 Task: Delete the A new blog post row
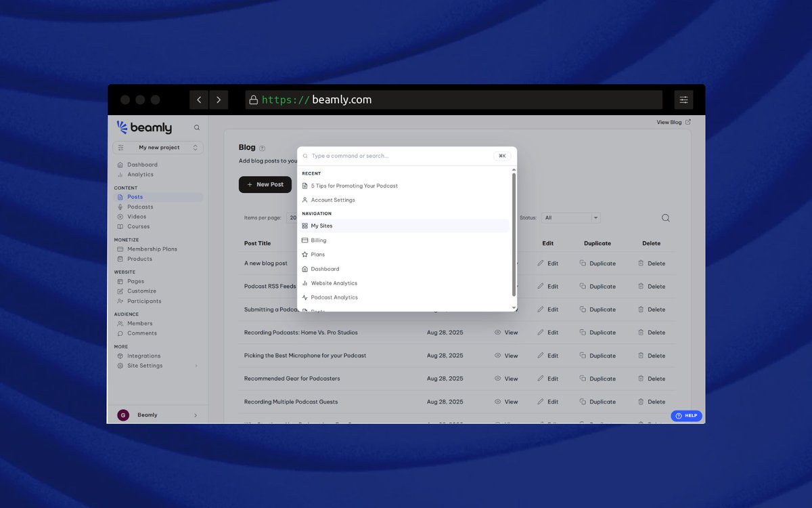(x=652, y=263)
